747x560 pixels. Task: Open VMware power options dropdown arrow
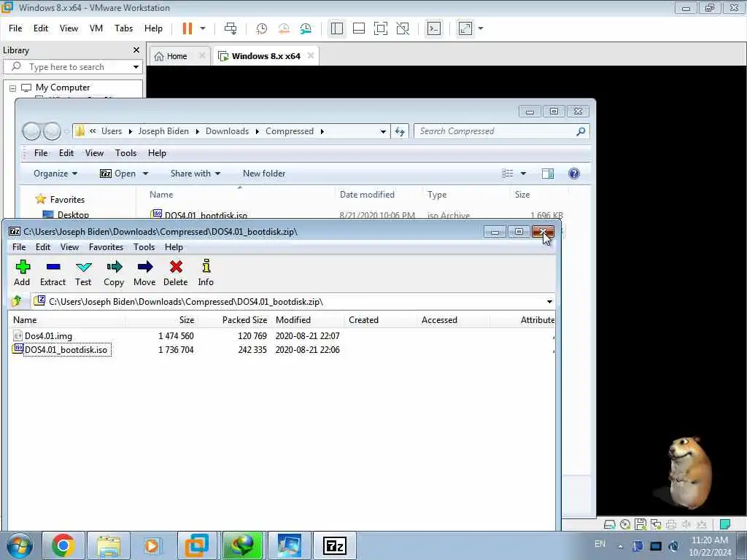tap(203, 28)
